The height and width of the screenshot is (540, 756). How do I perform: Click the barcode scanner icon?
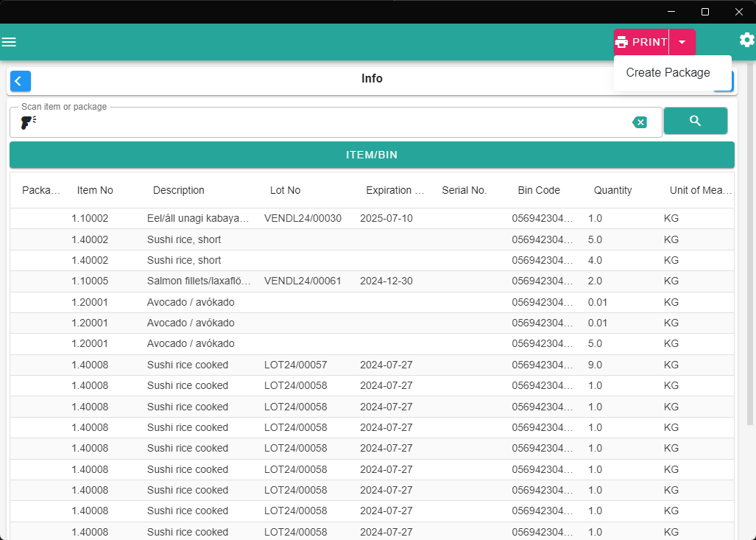pyautogui.click(x=29, y=122)
